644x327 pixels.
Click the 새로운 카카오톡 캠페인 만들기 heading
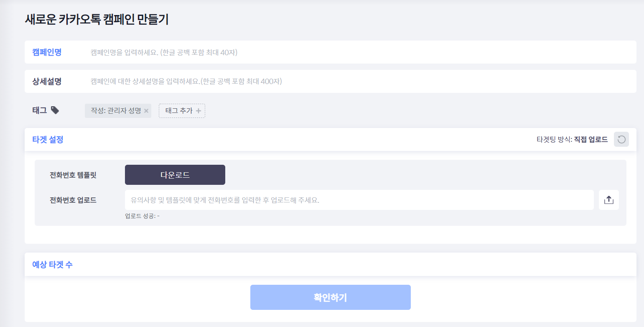(x=97, y=19)
